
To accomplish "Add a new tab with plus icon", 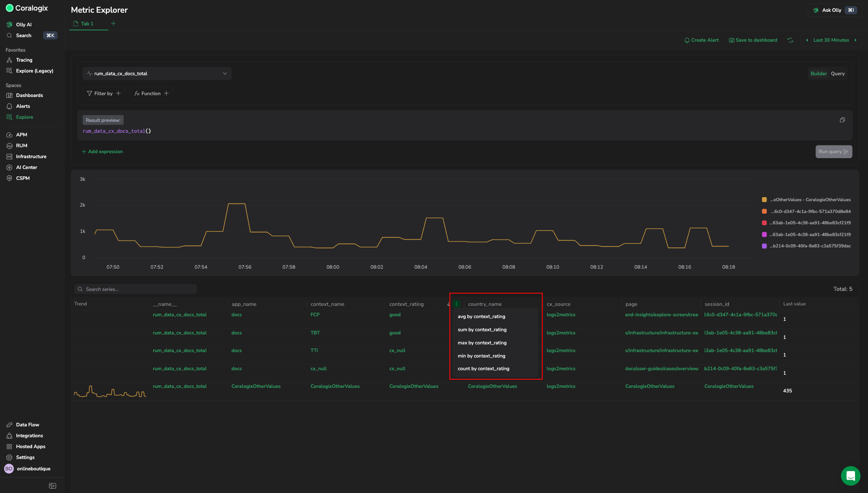I will pos(113,24).
